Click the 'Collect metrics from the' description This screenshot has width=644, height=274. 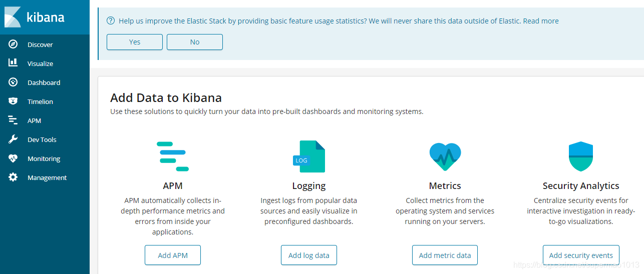click(445, 210)
